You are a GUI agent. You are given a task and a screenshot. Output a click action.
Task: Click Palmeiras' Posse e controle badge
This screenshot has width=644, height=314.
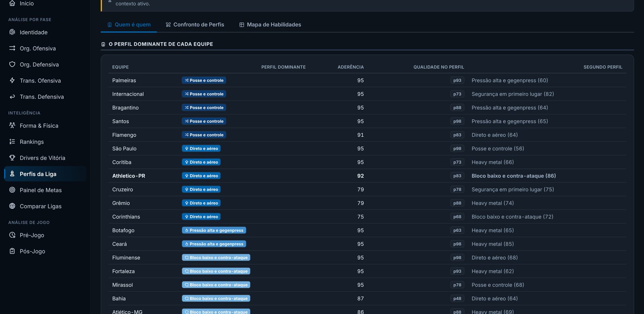pyautogui.click(x=204, y=80)
